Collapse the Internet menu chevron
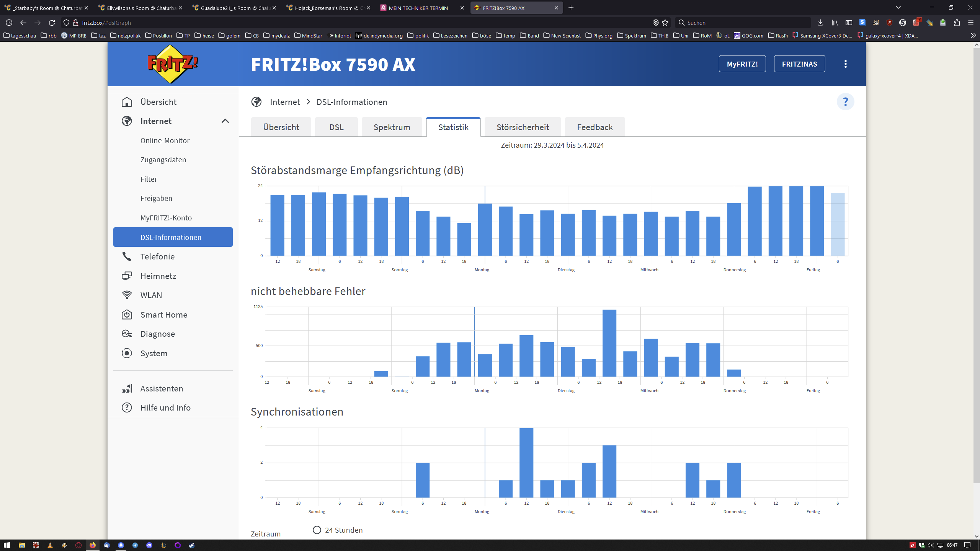The image size is (980, 551). tap(225, 121)
